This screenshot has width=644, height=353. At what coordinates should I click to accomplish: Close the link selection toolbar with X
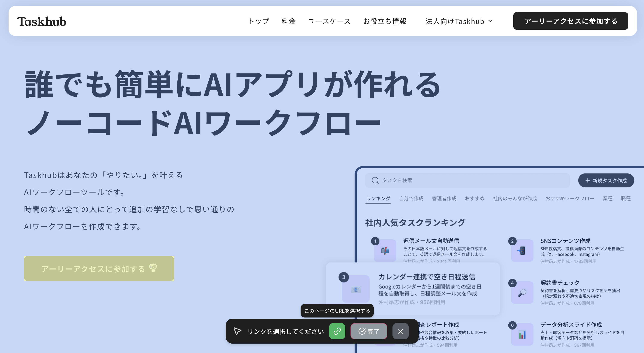click(x=400, y=331)
